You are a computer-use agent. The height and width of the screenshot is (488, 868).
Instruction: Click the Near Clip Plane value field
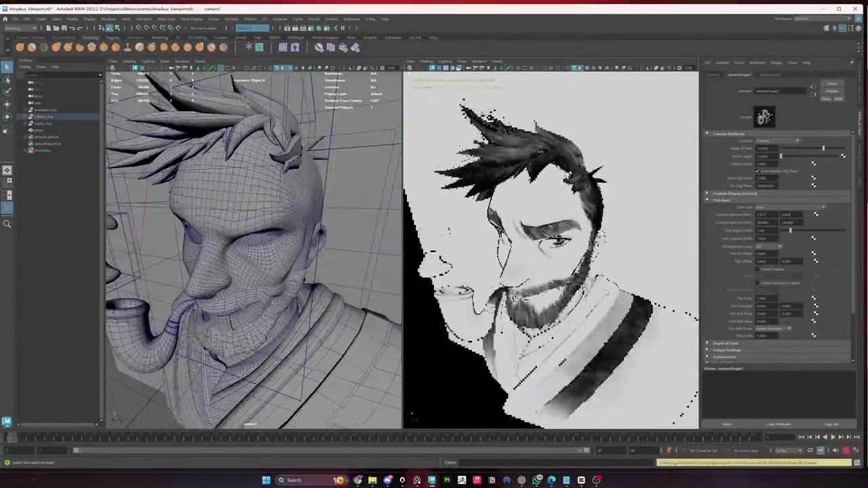coord(766,178)
